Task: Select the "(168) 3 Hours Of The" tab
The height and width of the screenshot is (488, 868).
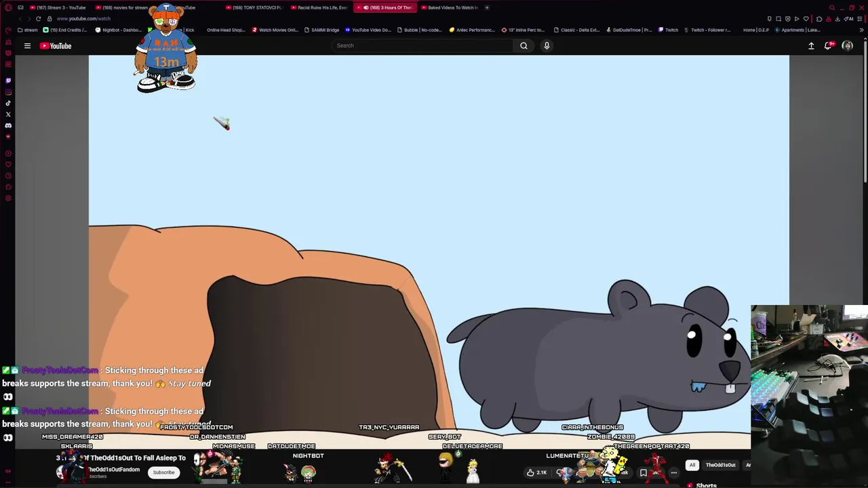Action: pos(384,7)
